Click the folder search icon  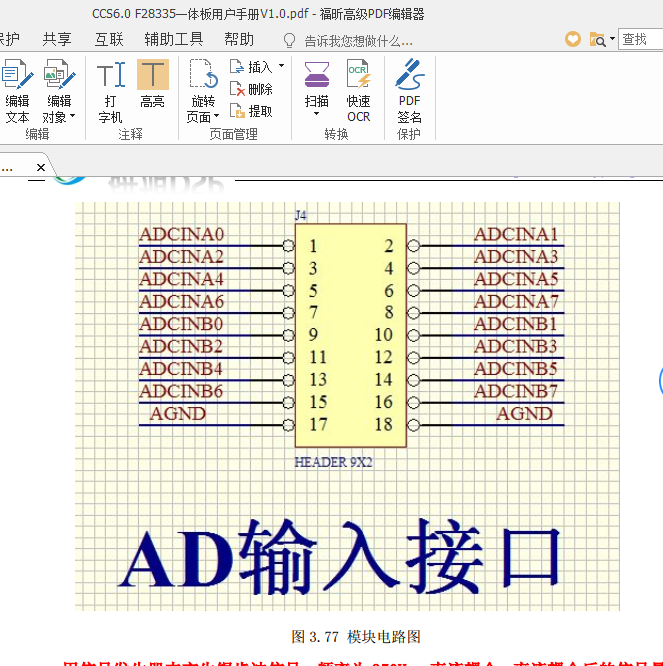(x=598, y=40)
